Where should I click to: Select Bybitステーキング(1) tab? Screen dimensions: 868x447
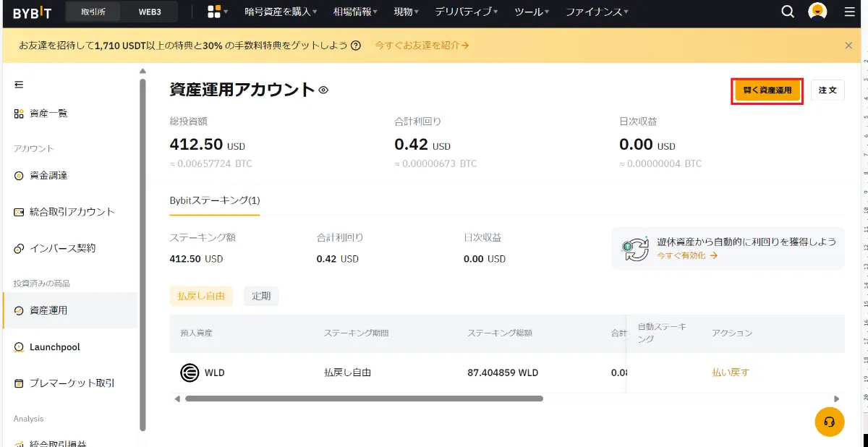(x=215, y=200)
